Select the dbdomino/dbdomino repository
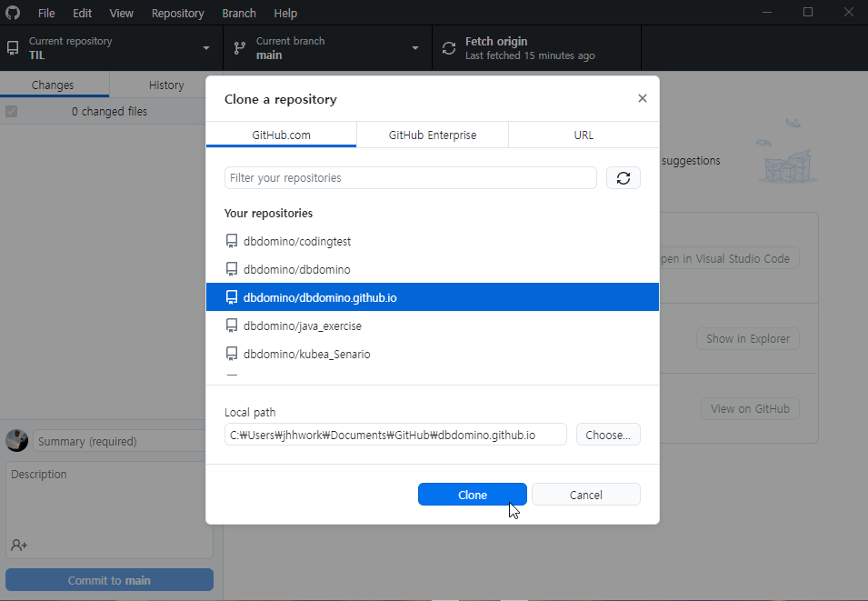This screenshot has width=868, height=601. (x=433, y=269)
